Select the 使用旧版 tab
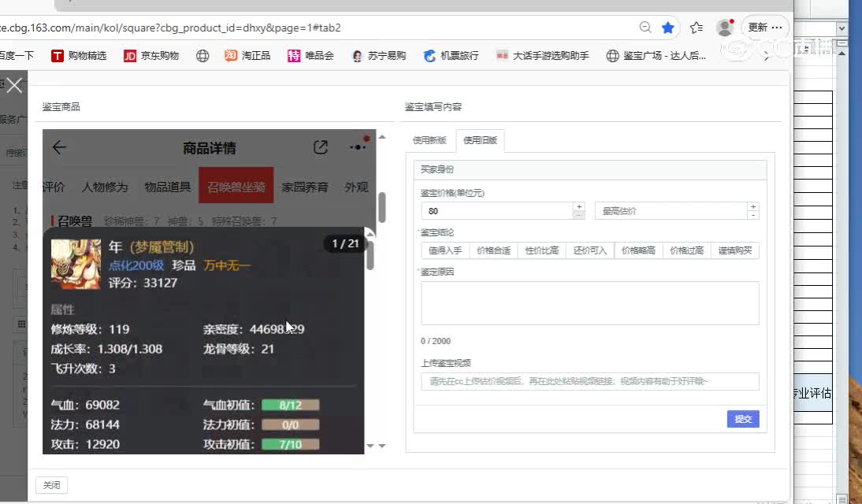The image size is (862, 504). click(480, 141)
